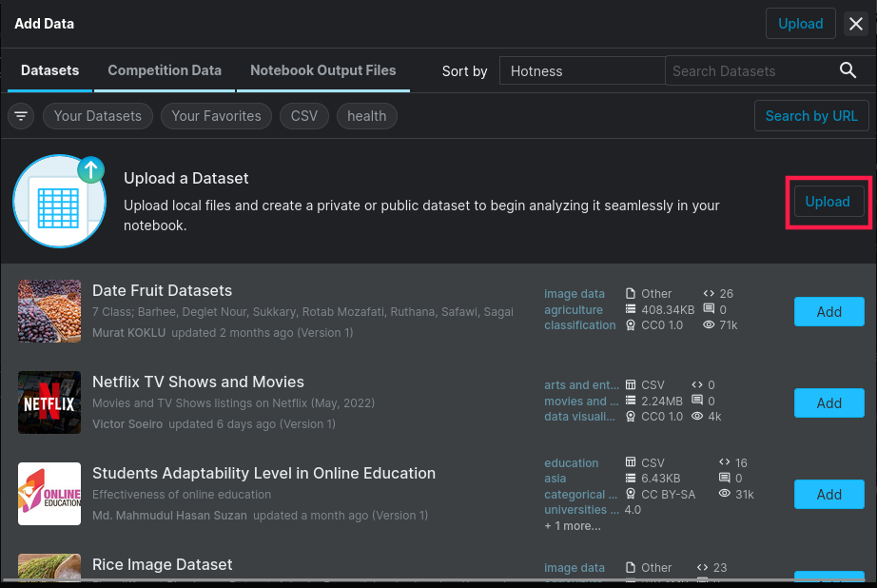Click inside the Search Datasets field
This screenshot has width=877, height=588.
click(751, 70)
